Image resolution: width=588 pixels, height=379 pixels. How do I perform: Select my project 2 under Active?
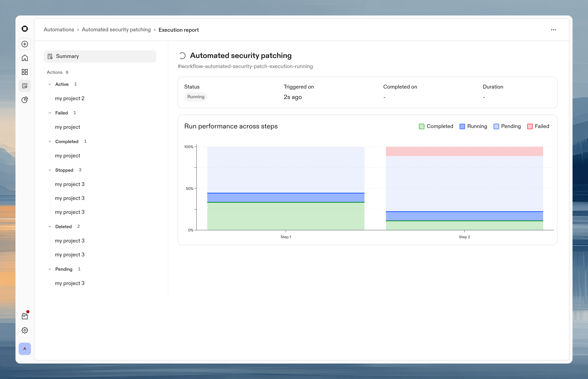[x=70, y=98]
